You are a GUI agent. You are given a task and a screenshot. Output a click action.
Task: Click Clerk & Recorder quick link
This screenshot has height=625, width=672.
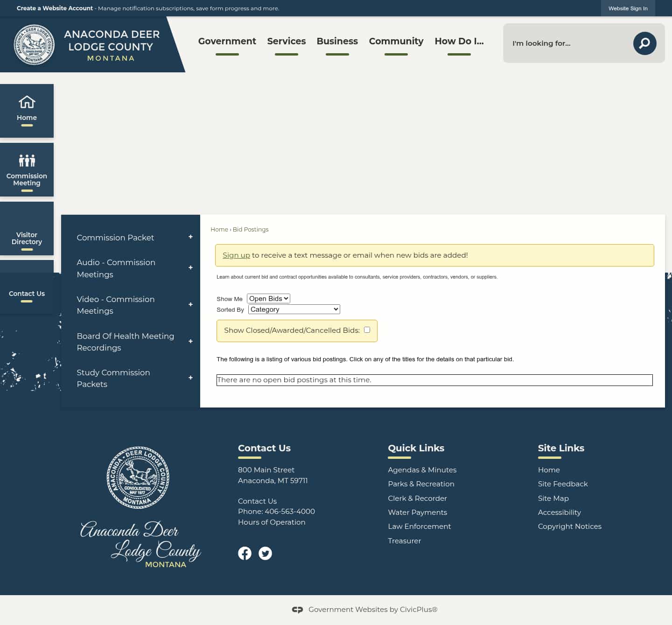click(417, 498)
